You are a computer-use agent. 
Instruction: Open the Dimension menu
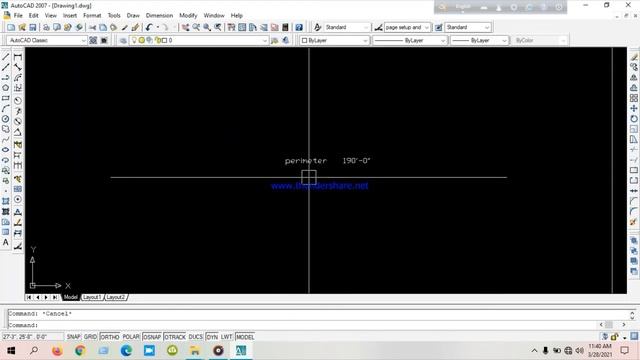tap(159, 16)
